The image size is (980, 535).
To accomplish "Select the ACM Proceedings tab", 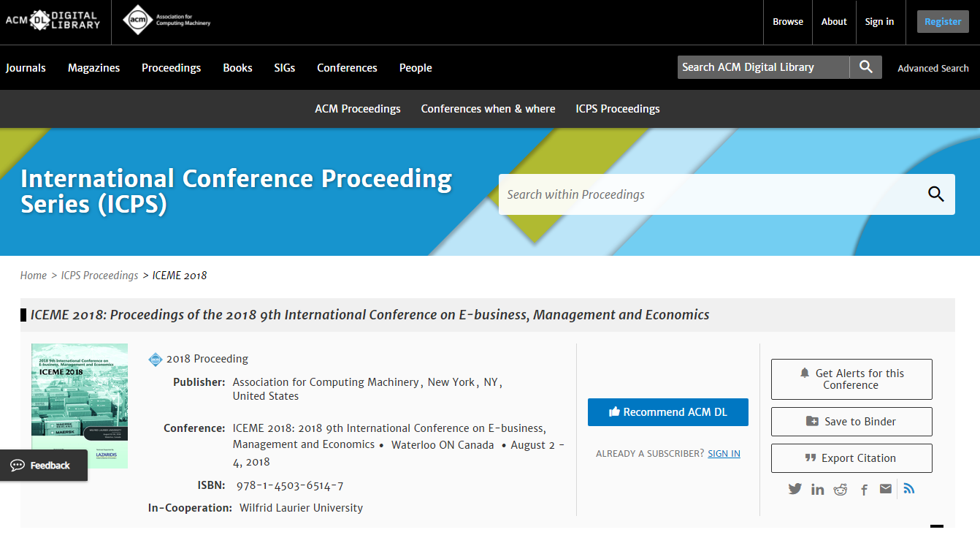I will click(x=358, y=109).
